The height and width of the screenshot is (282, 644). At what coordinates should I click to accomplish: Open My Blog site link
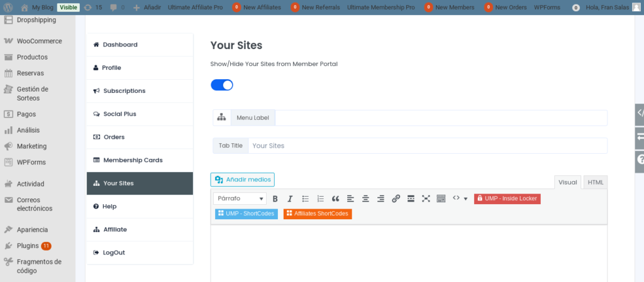(37, 8)
